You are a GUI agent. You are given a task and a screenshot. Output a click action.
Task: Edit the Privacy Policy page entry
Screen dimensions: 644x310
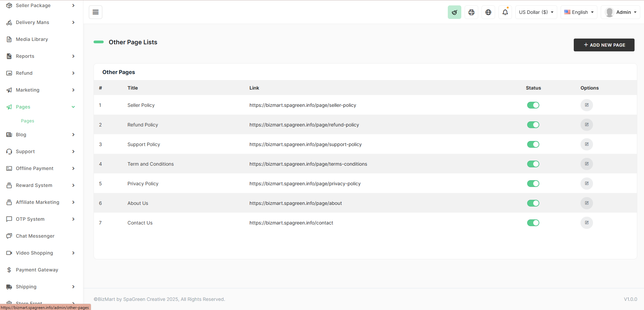587,184
